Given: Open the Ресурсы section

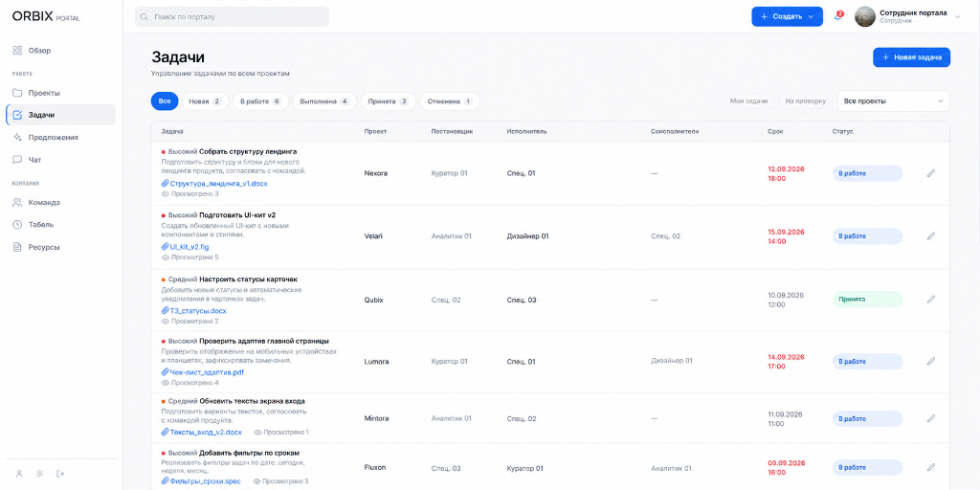Looking at the screenshot, I should click(60, 247).
